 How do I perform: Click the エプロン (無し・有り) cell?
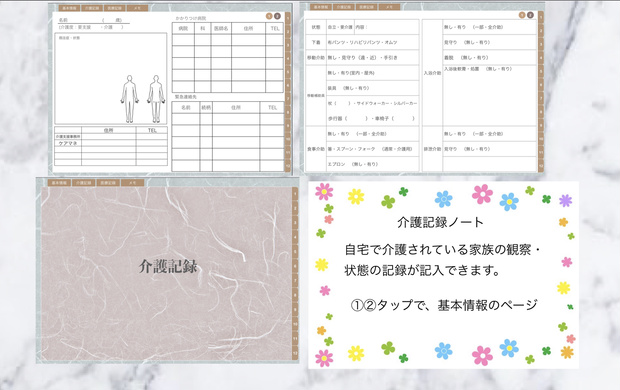pyautogui.click(x=372, y=164)
